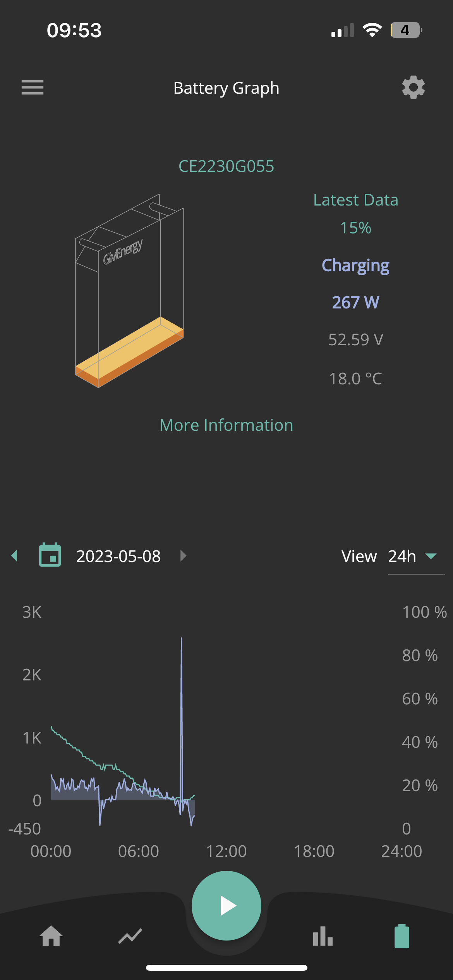Select the battery tab icon
Image resolution: width=453 pixels, height=980 pixels.
402,936
